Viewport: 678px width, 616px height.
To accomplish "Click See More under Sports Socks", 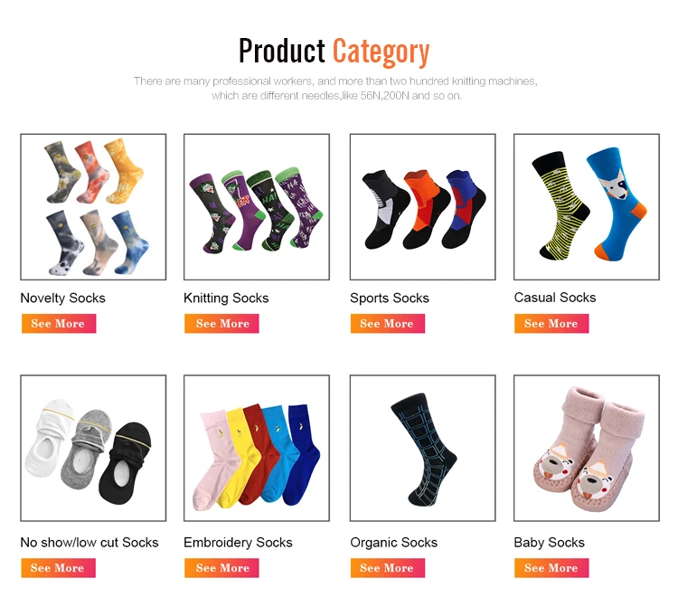I will click(388, 324).
